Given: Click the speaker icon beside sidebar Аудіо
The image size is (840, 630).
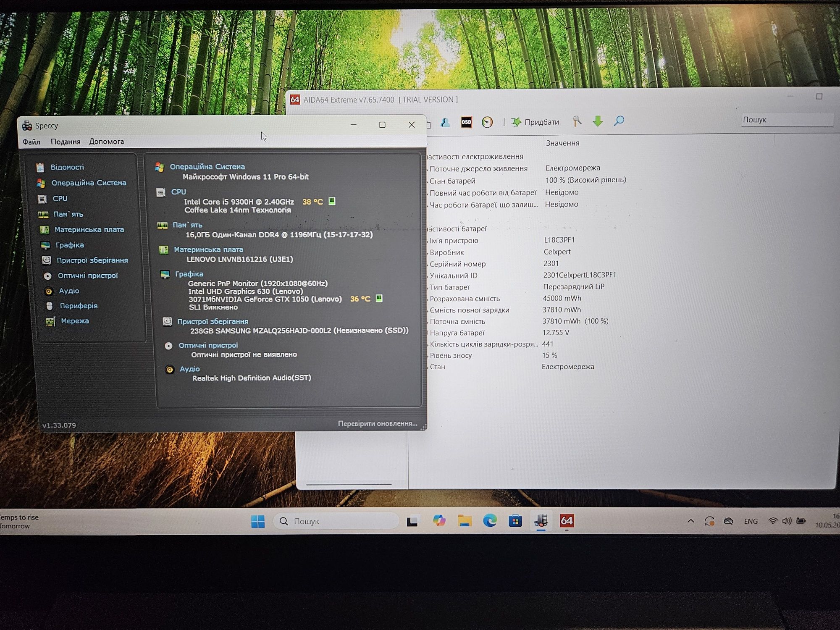Looking at the screenshot, I should [x=49, y=291].
